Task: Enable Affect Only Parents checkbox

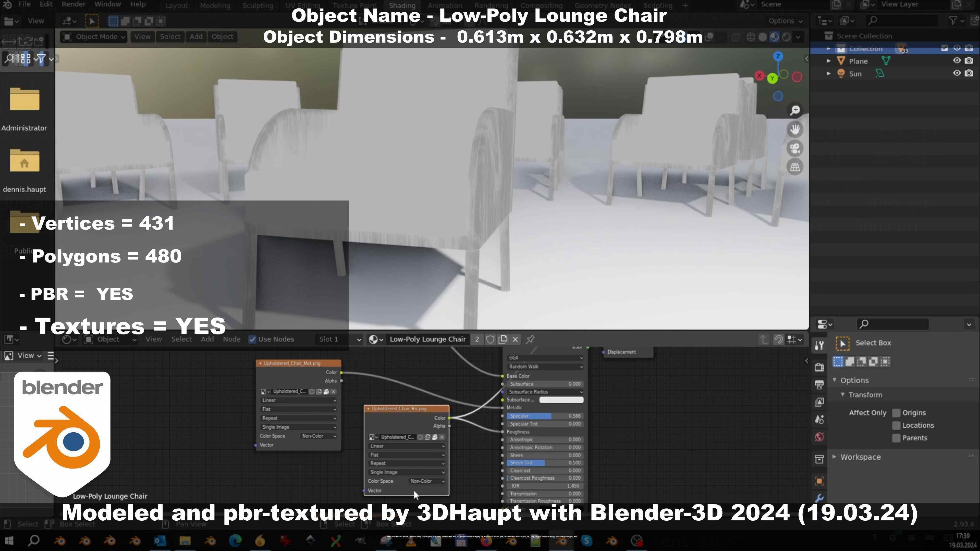Action: [896, 438]
